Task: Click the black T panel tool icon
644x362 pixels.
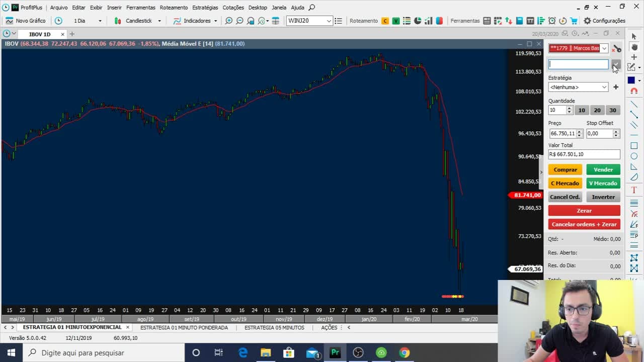Action: pyautogui.click(x=530, y=21)
